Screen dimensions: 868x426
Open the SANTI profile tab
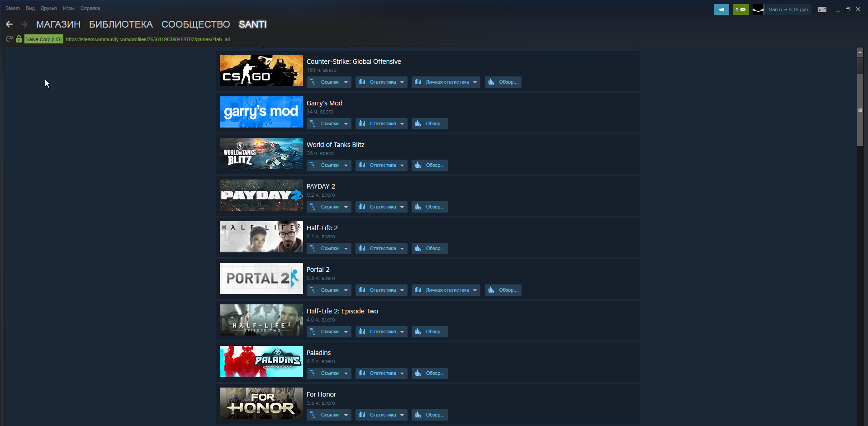(x=253, y=24)
